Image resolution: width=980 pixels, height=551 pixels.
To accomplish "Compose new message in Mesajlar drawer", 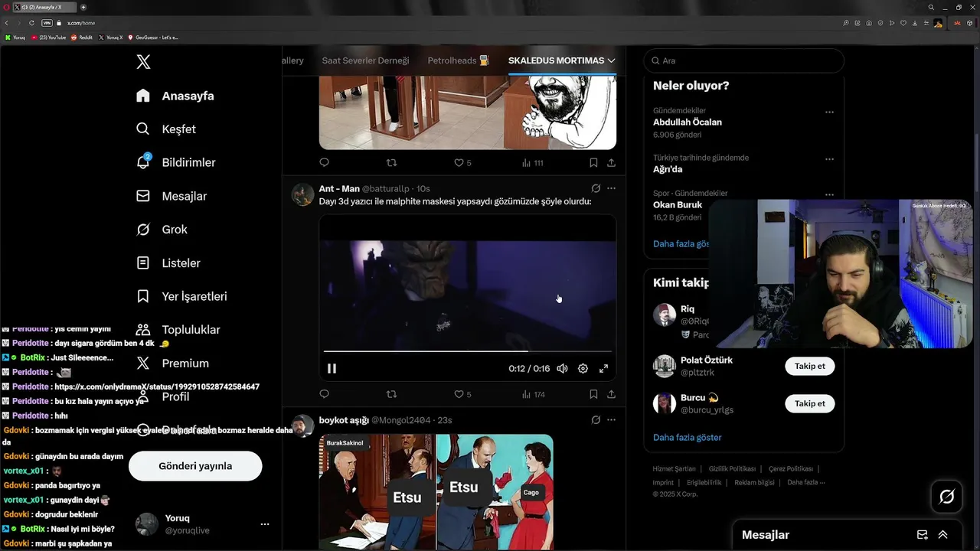I will (923, 535).
